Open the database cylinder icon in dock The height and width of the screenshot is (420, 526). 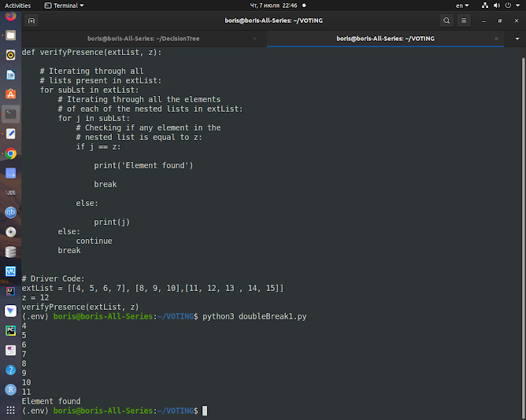(11, 252)
